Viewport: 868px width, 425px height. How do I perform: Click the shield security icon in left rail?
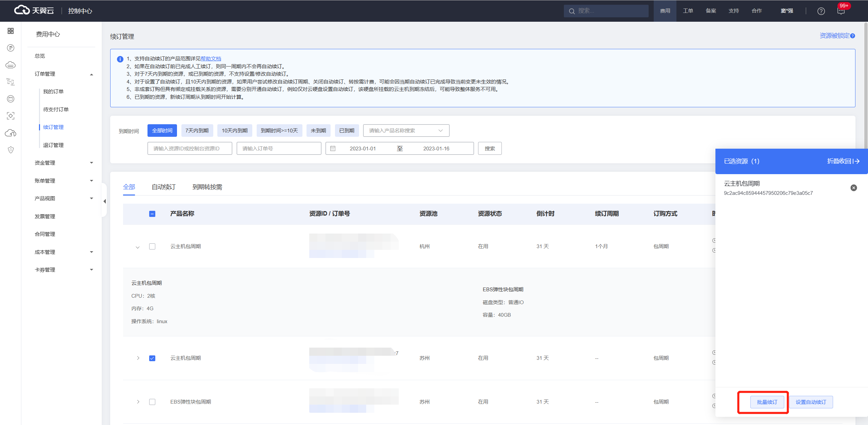11,150
